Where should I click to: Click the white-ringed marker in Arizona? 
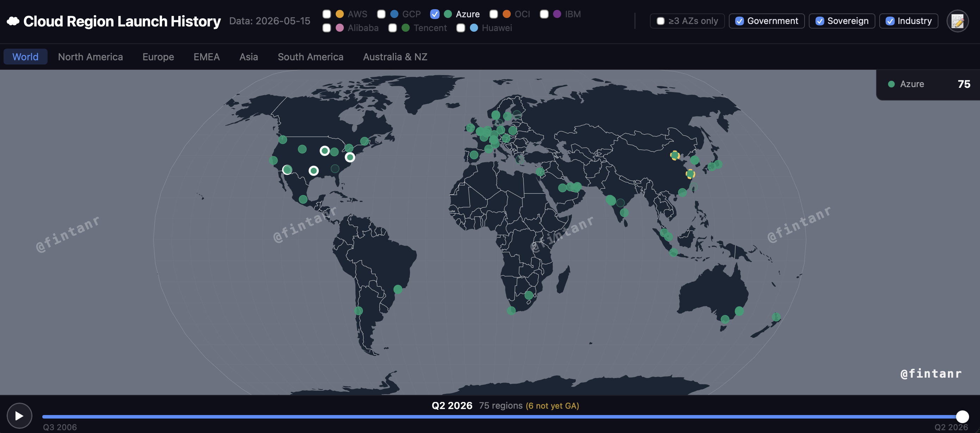coord(287,170)
